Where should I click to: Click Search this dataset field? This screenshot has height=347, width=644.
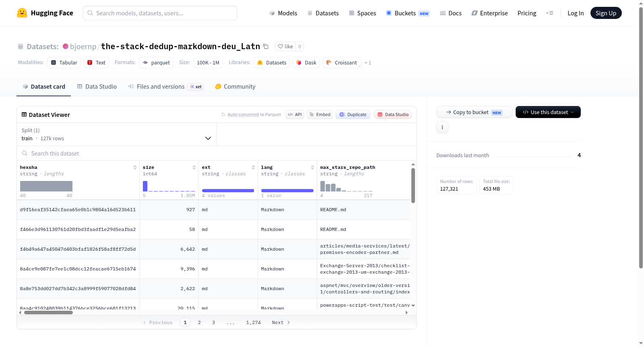tap(217, 153)
